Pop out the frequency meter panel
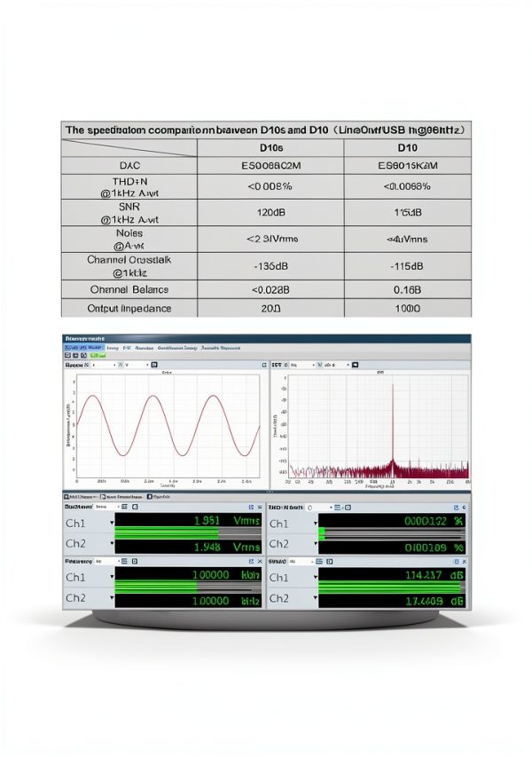The image size is (532, 757). (251, 562)
